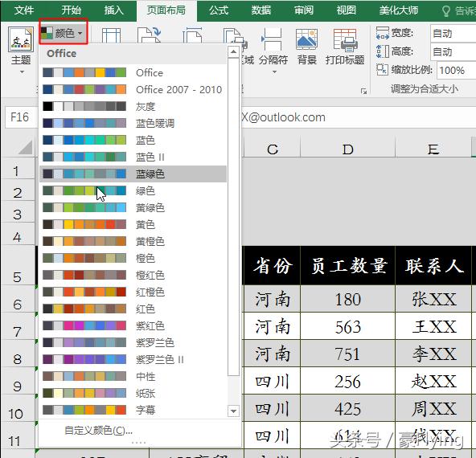This screenshot has height=458, width=476.
Task: Choose the 中性 color scheme
Action: tap(133, 376)
